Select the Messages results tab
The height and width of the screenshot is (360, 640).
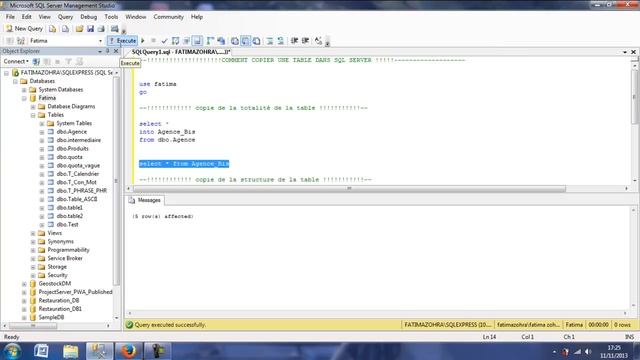145,200
